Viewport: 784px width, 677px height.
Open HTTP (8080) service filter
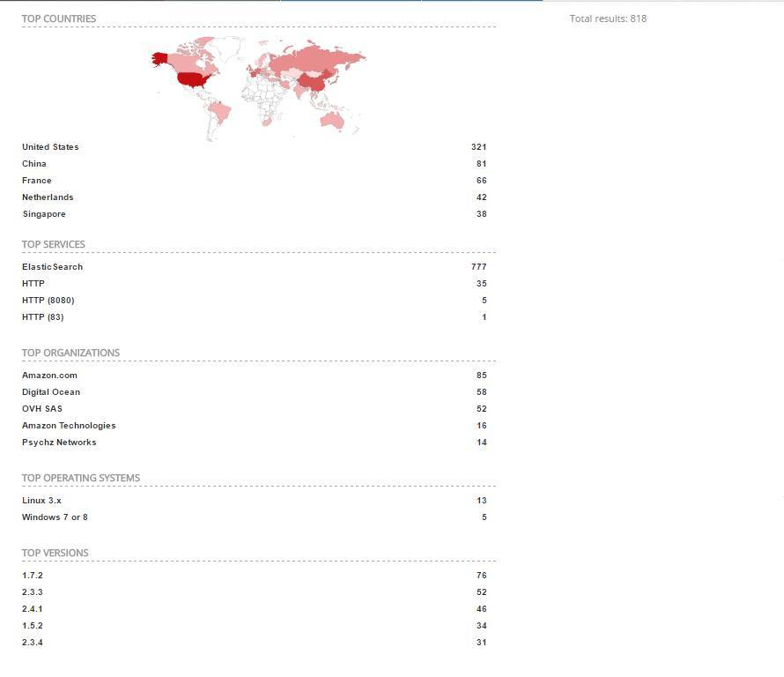coord(48,301)
